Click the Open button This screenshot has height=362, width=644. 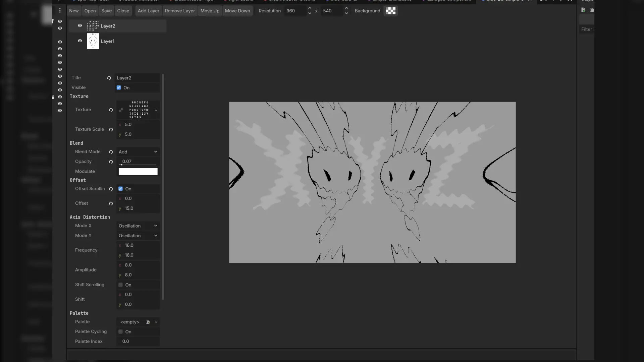pos(90,11)
